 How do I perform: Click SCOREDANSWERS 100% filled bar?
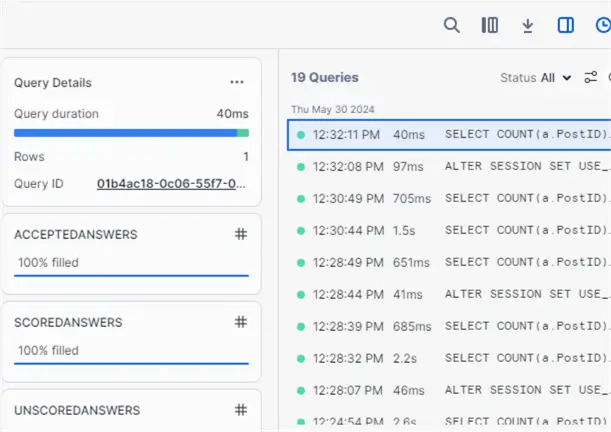pyautogui.click(x=131, y=364)
